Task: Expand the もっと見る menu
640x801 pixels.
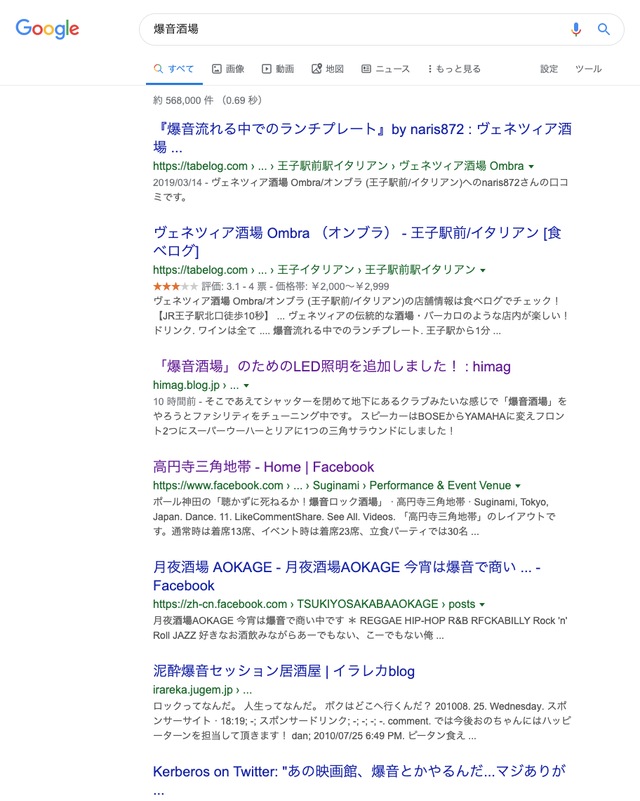Action: [x=454, y=69]
